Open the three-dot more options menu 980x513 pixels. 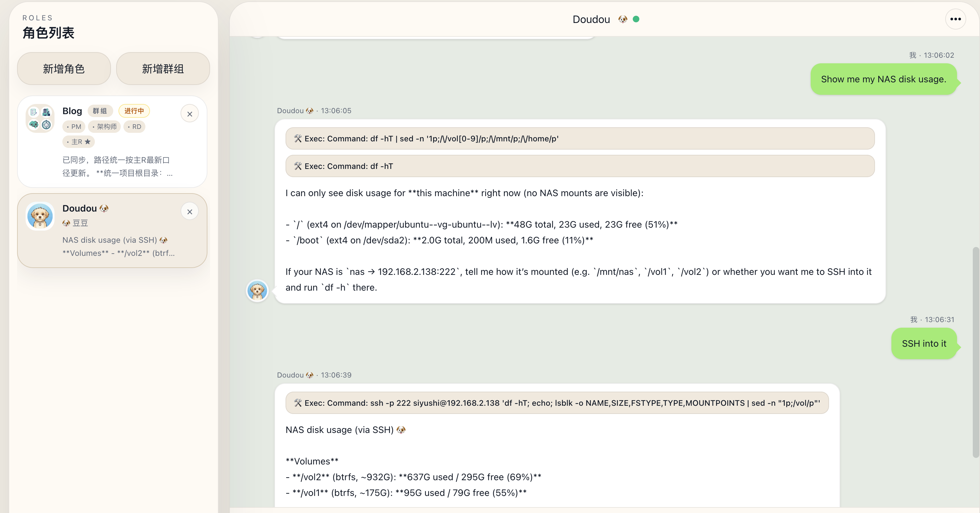tap(955, 19)
